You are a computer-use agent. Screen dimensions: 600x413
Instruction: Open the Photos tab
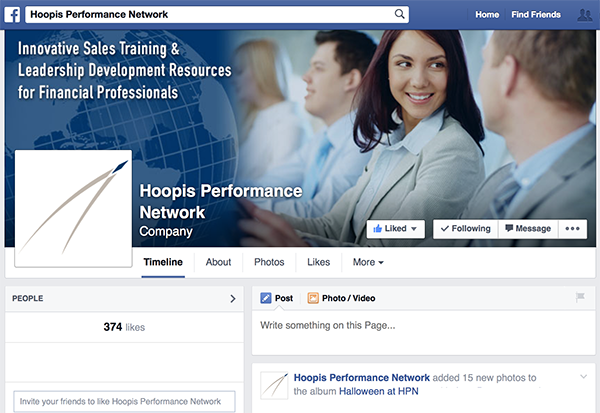(269, 262)
